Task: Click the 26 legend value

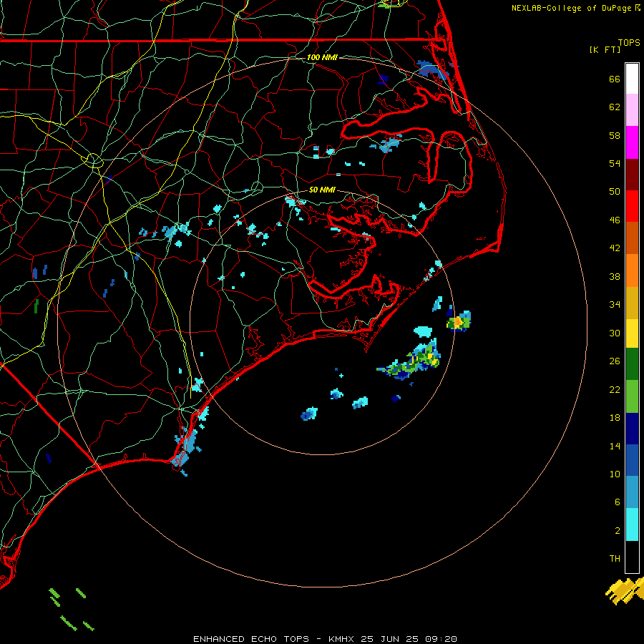Action: coord(615,361)
